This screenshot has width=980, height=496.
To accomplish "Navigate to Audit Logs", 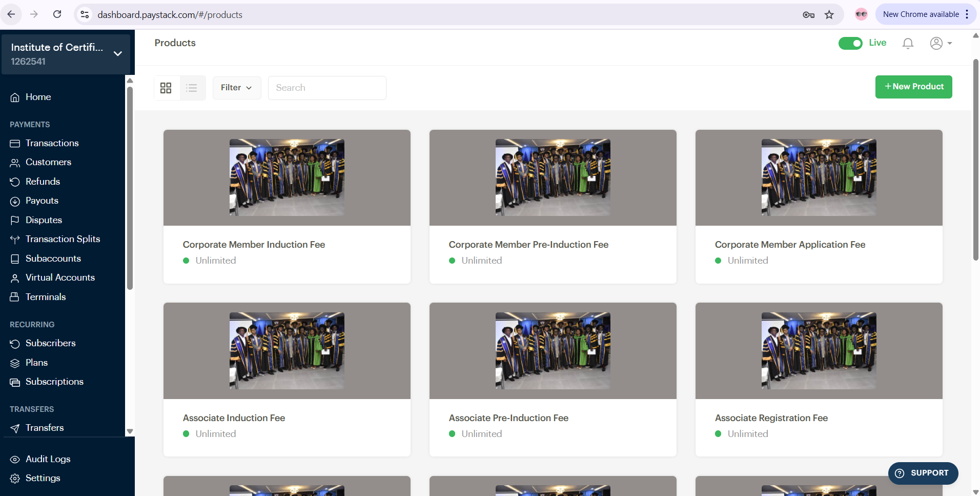I will (x=48, y=459).
